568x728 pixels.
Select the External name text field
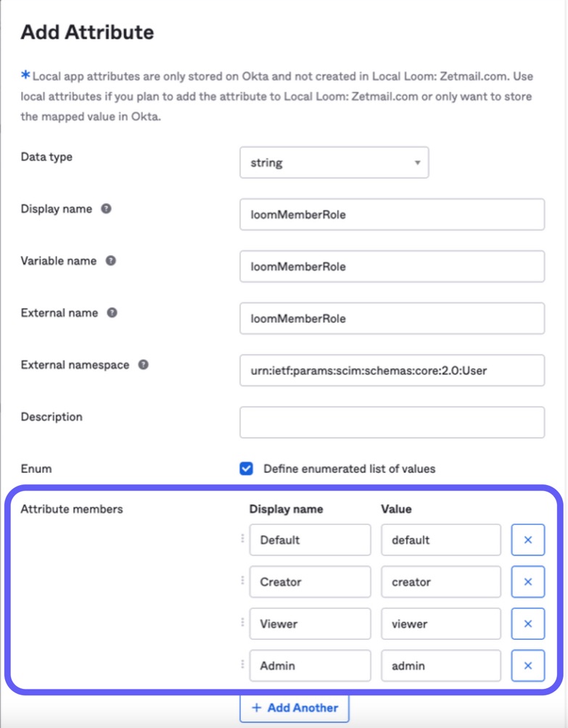pos(392,318)
